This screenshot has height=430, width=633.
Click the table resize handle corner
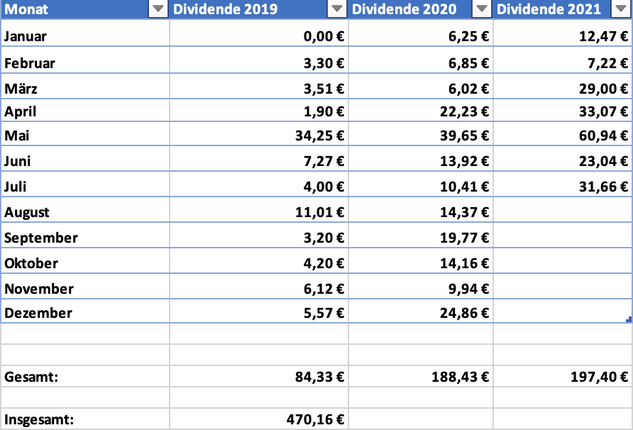point(629,319)
